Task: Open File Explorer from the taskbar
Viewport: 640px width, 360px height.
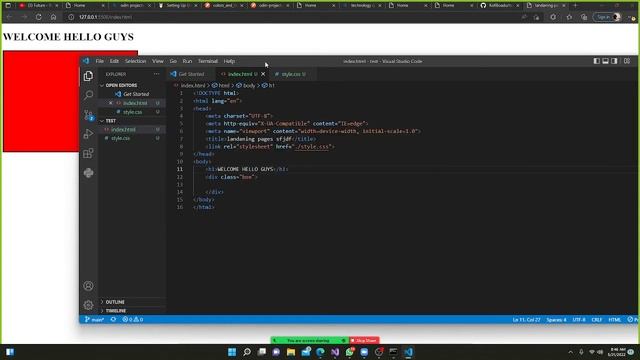Action: click(291, 352)
